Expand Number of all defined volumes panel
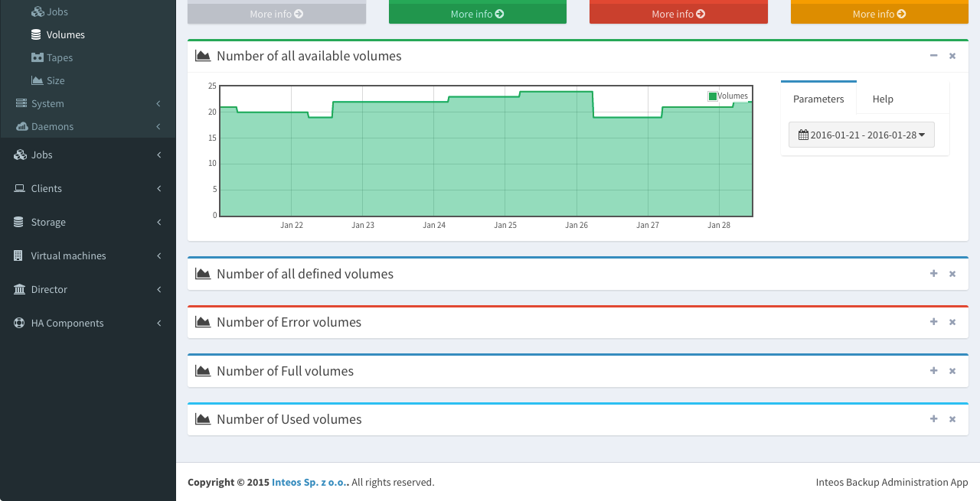 click(933, 274)
